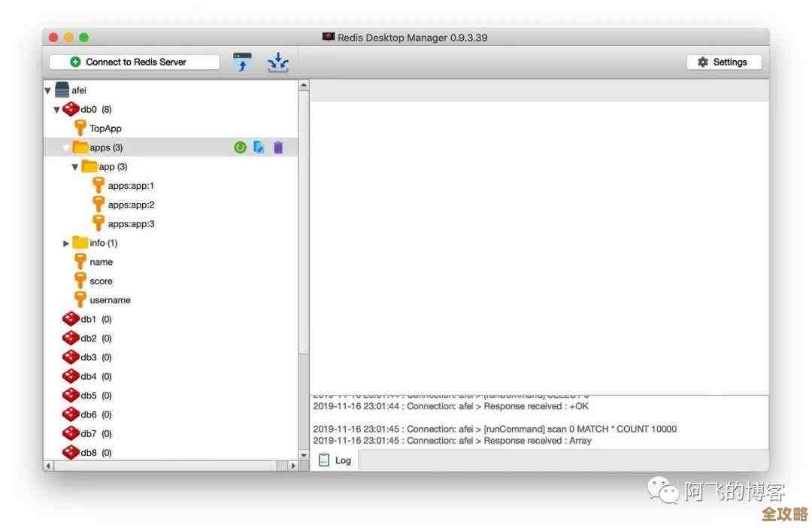Open the Log tab

click(x=335, y=460)
